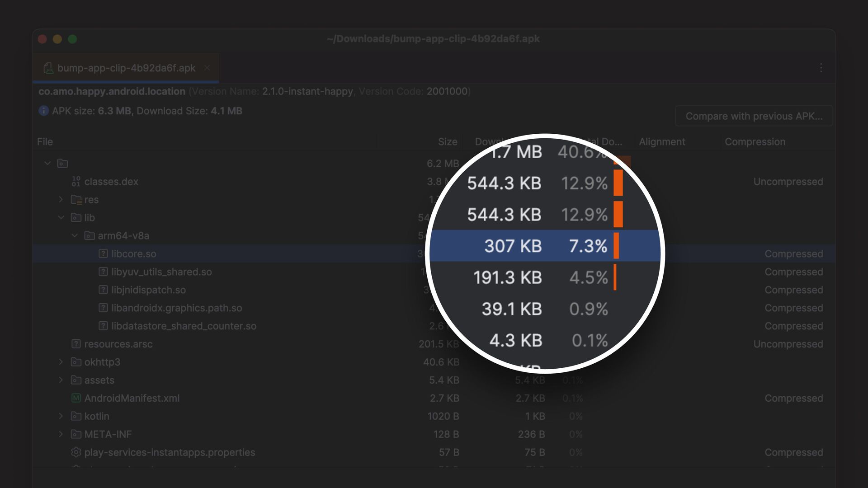This screenshot has height=488, width=868.
Task: Click the libjnidispatch.so file icon
Action: point(103,290)
